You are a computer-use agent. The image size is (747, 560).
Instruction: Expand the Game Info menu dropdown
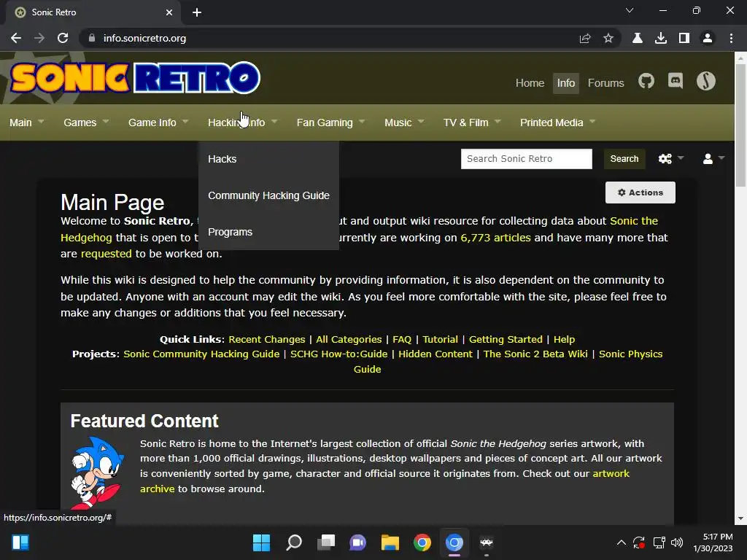[x=158, y=122]
